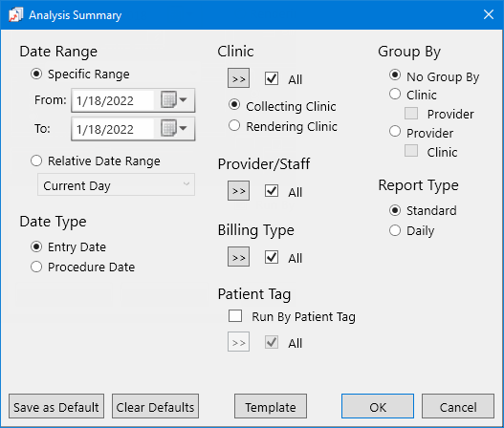Switch report type to Daily
This screenshot has width=504, height=428.
395,230
